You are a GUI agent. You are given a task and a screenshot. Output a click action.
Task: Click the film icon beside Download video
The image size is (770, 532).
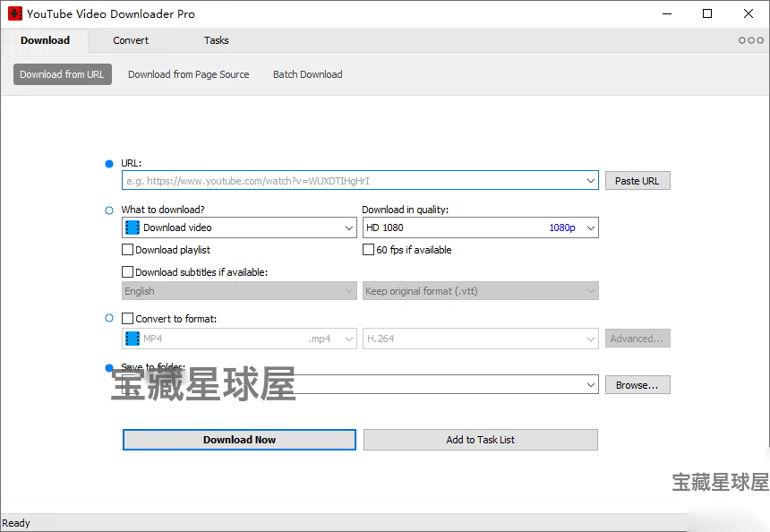coord(133,227)
